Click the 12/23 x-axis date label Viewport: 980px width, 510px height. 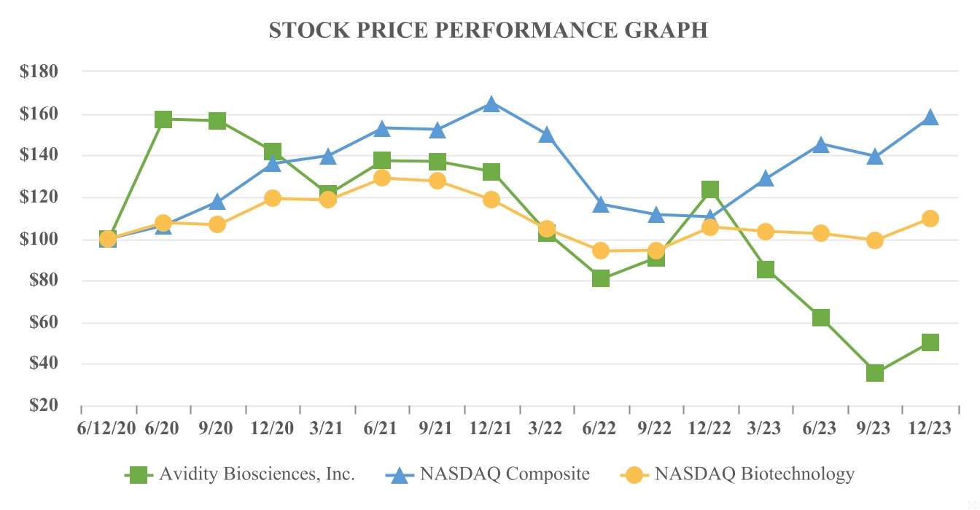pyautogui.click(x=930, y=428)
